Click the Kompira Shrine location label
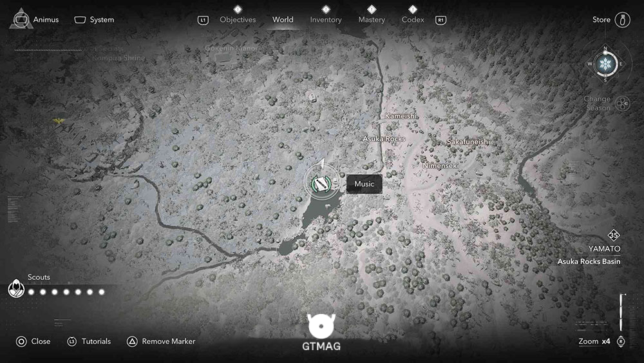Image resolution: width=644 pixels, height=363 pixels. pyautogui.click(x=118, y=58)
